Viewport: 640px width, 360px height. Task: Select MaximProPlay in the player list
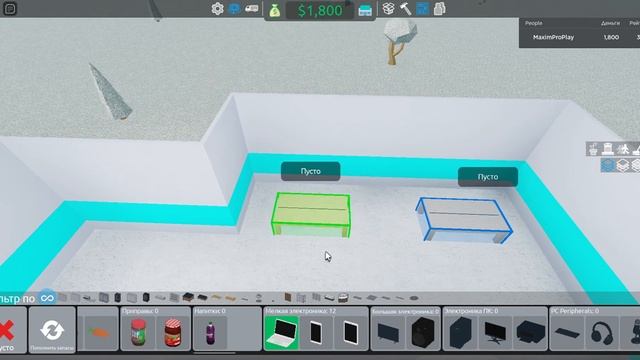coord(553,37)
